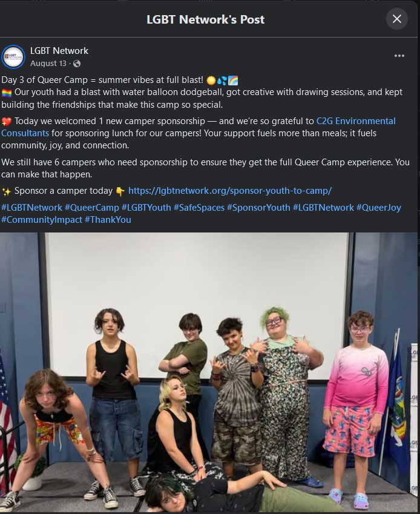This screenshot has width=420, height=514.
Task: Open the August 13 post timestamp
Action: [48, 64]
